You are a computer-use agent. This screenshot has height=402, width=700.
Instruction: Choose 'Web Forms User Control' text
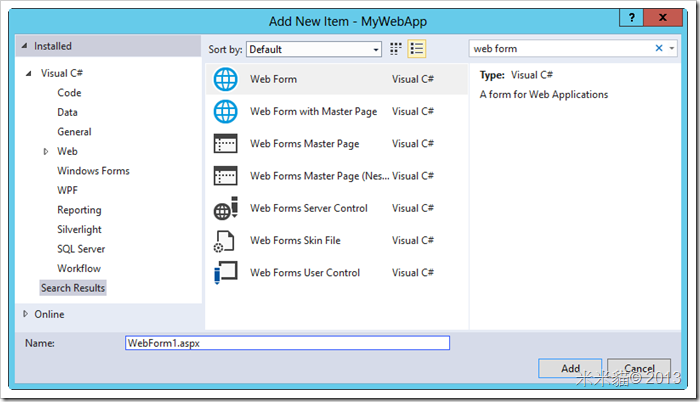pos(305,272)
